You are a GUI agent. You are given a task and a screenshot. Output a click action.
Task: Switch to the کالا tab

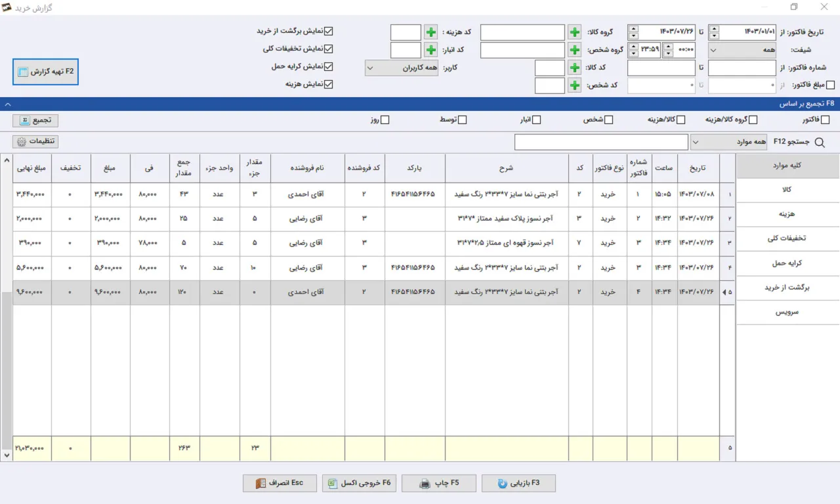pos(788,190)
